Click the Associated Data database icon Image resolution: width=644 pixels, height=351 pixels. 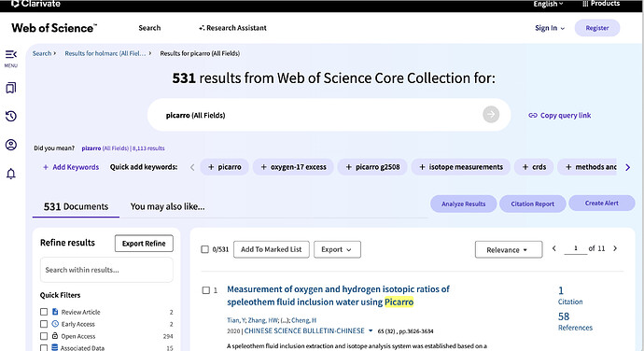tap(55, 347)
